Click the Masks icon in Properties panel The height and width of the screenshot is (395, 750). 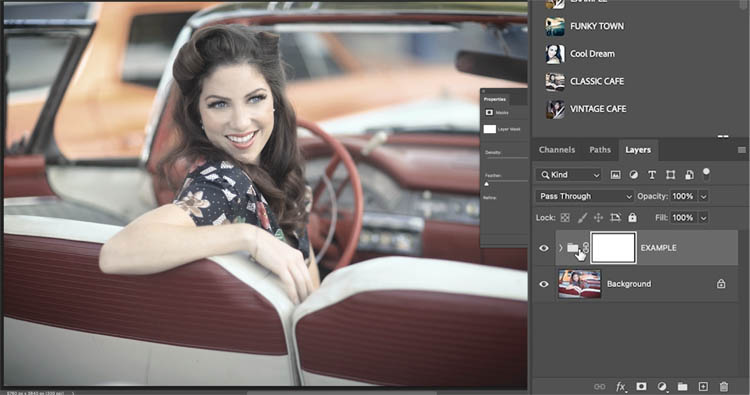pos(489,112)
